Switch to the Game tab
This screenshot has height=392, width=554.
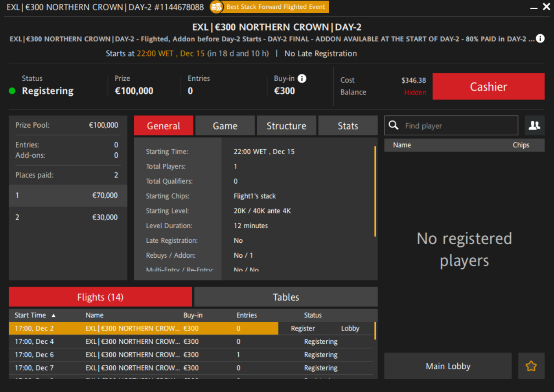225,126
